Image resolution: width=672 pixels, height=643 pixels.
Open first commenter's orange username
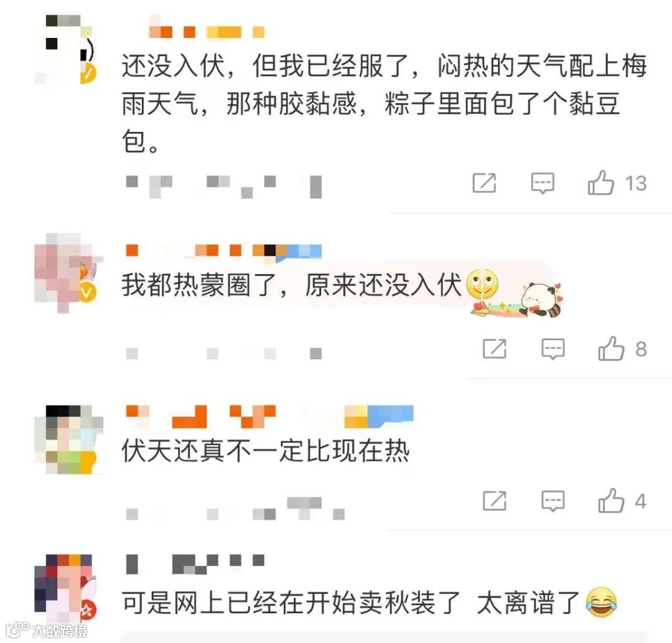coord(207,29)
